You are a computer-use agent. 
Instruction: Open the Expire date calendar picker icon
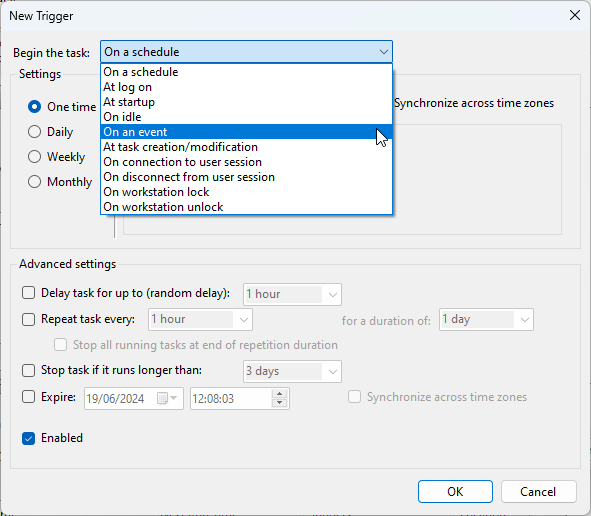167,398
